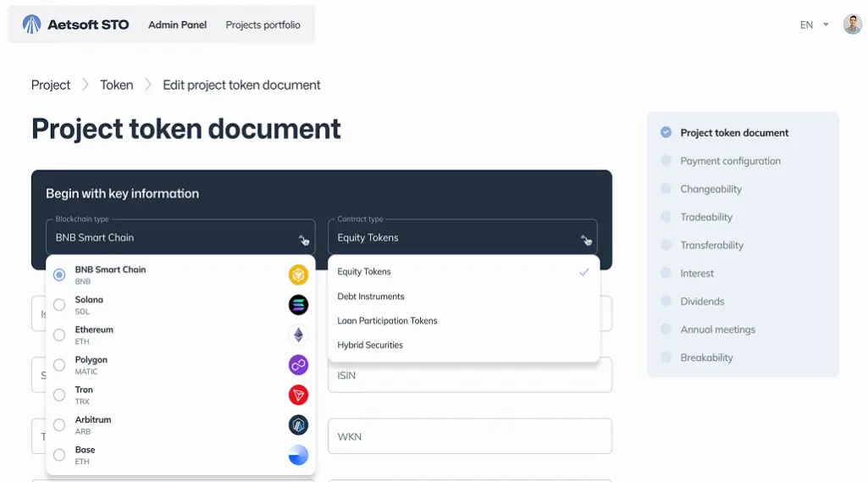
Task: Click the Ethereum diamond icon
Action: click(298, 335)
